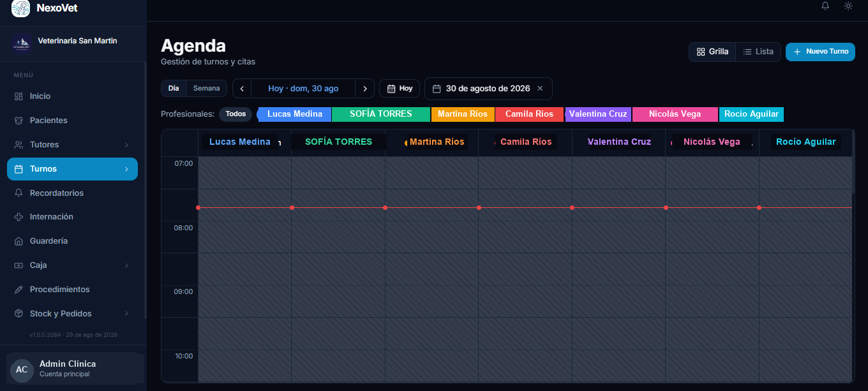
Task: Click the NexoVet logo icon
Action: pyautogui.click(x=20, y=8)
